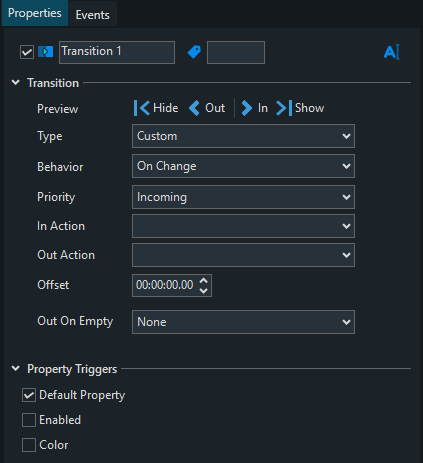The image size is (423, 463).
Task: Click the transition type icon beside name
Action: 45,52
